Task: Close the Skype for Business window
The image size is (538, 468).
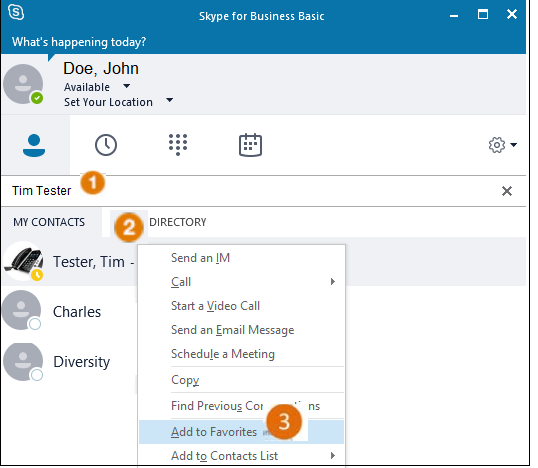Action: (x=512, y=14)
